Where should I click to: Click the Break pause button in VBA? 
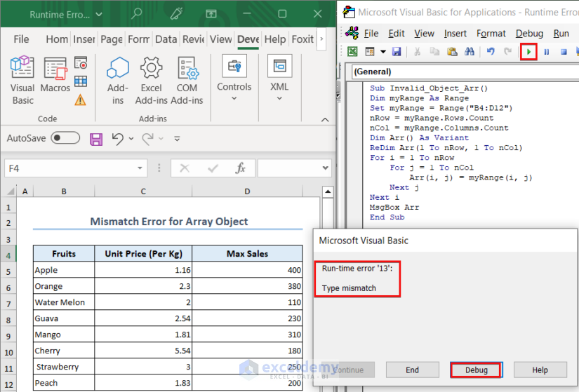(x=547, y=52)
